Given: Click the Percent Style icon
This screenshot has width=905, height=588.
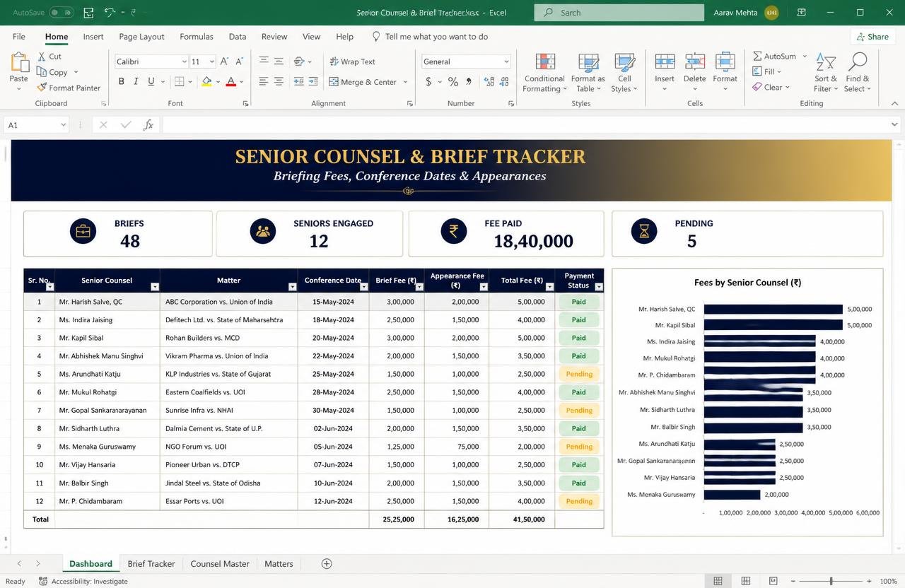Looking at the screenshot, I should [x=452, y=82].
